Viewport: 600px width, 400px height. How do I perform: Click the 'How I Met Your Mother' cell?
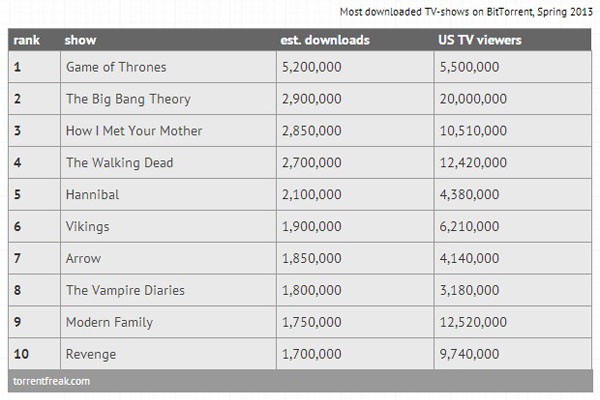pyautogui.click(x=134, y=131)
